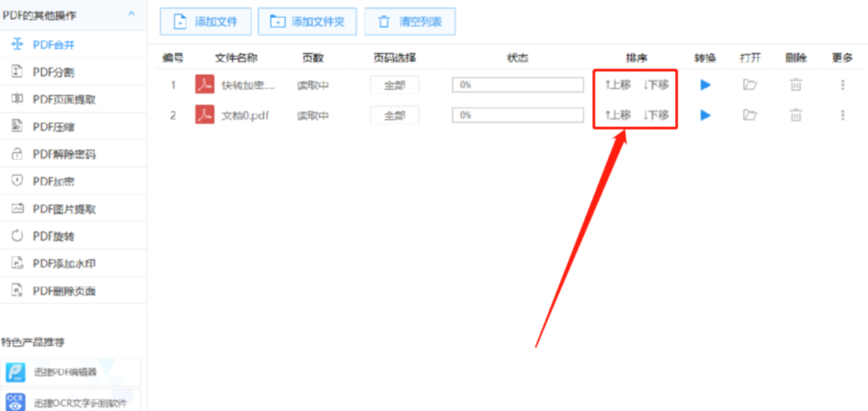Open PDF旋转 in the sidebar
The height and width of the screenshot is (411, 868).
point(73,237)
